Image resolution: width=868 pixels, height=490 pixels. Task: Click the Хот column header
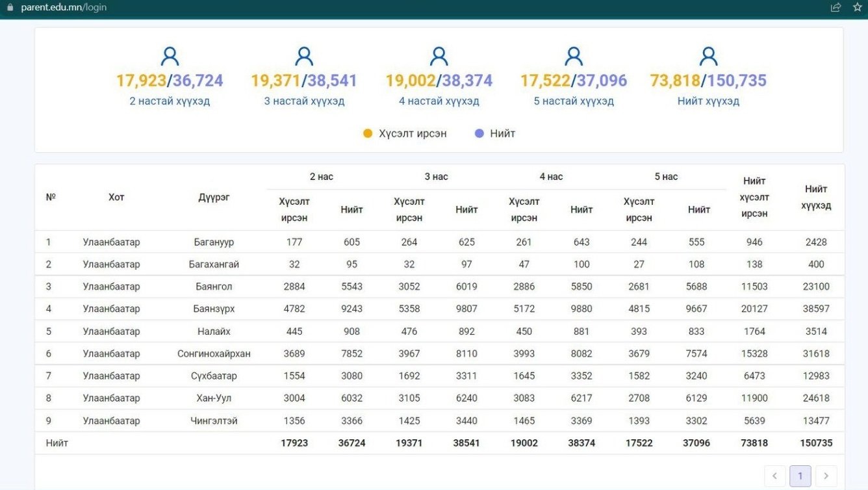point(116,198)
